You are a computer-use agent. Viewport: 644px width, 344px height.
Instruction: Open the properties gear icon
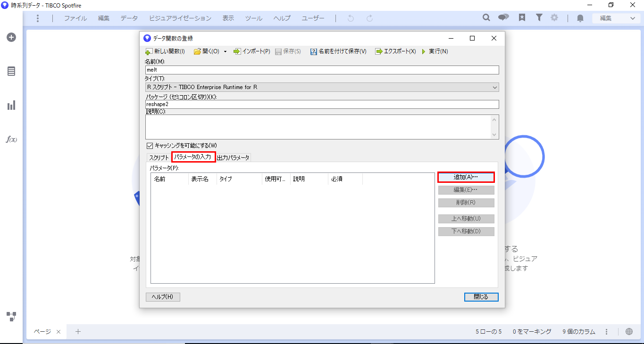[554, 18]
